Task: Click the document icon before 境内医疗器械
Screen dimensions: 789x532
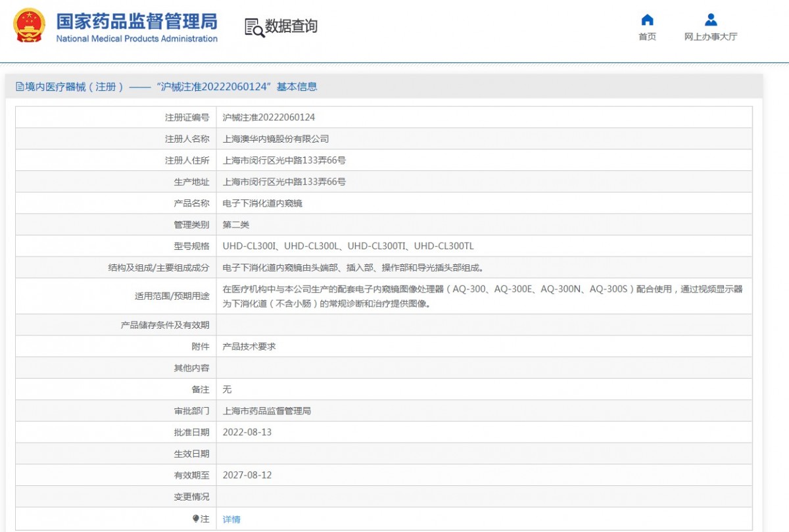Action: click(20, 87)
